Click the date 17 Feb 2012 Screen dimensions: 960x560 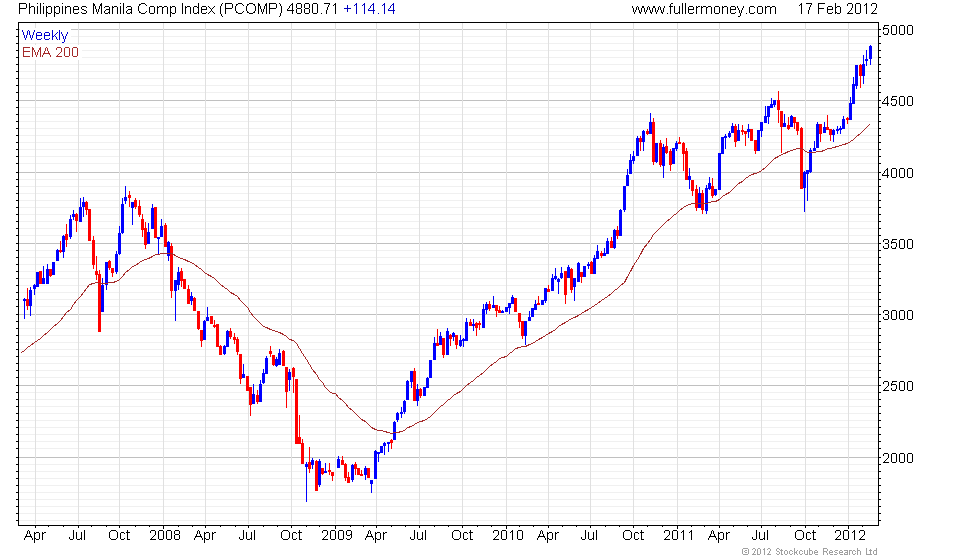coord(838,9)
